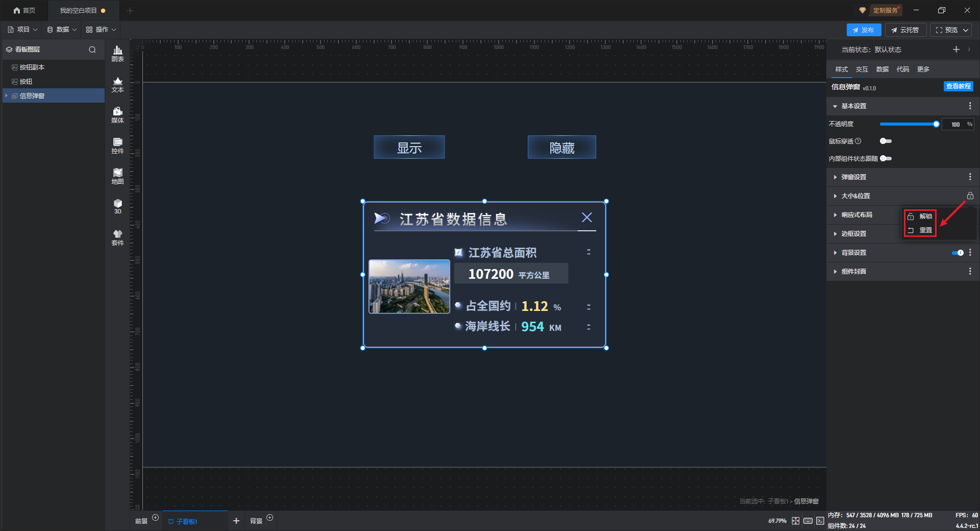Click the 查看教程 tutorial button

point(958,86)
